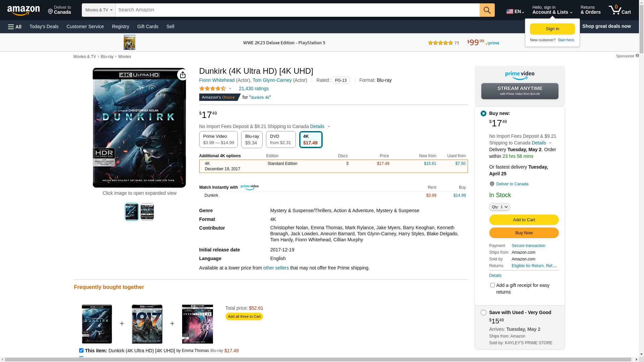This screenshot has width=644, height=362.
Task: Click Buy Now button
Action: (524, 233)
